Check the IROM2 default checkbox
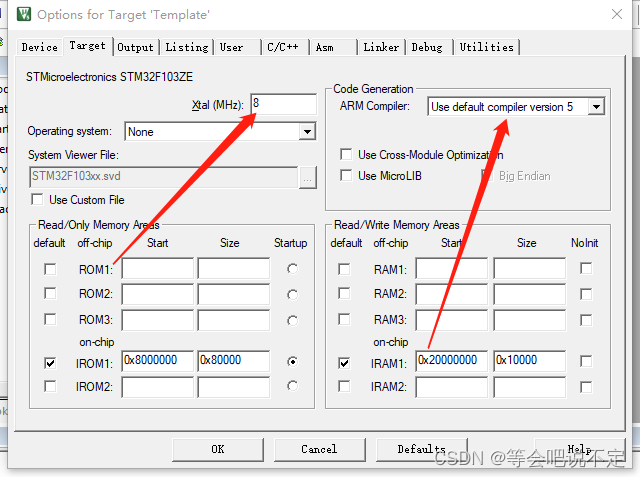Screen dimensions: 640x477 [x=50, y=386]
